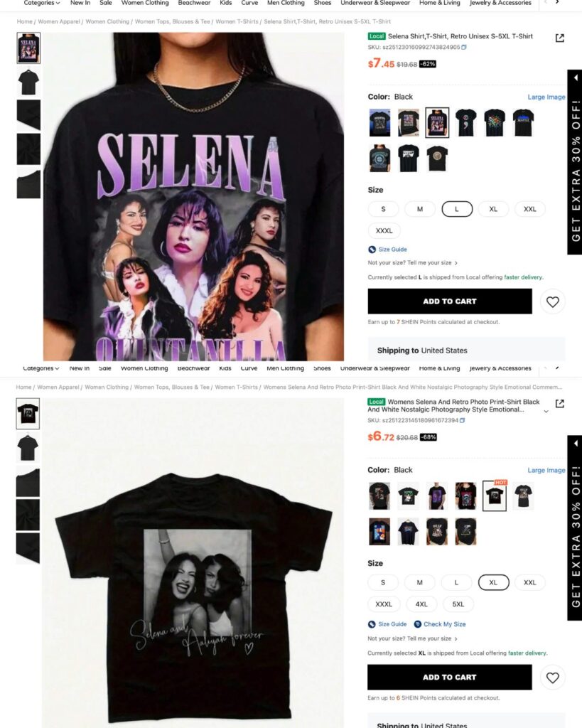Add Selena Shirt to wishlist heart
The image size is (582, 728).
coord(552,301)
